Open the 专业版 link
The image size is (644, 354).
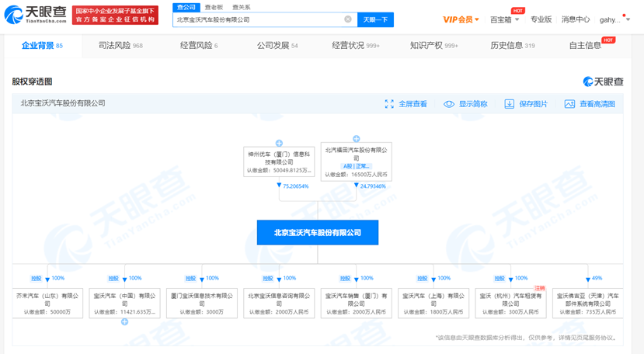541,19
